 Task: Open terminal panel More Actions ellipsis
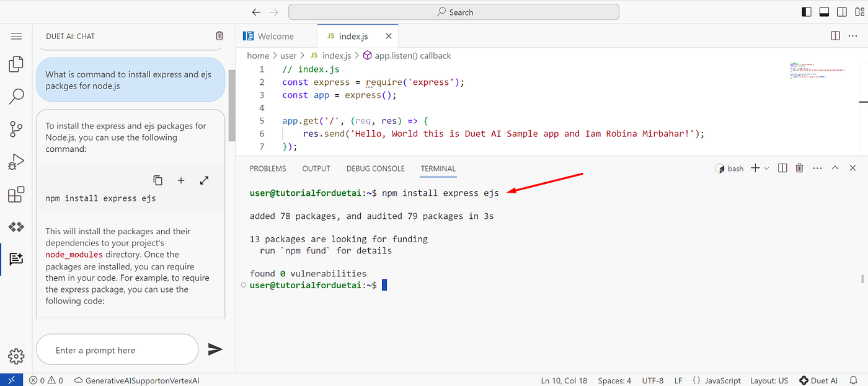[817, 168]
